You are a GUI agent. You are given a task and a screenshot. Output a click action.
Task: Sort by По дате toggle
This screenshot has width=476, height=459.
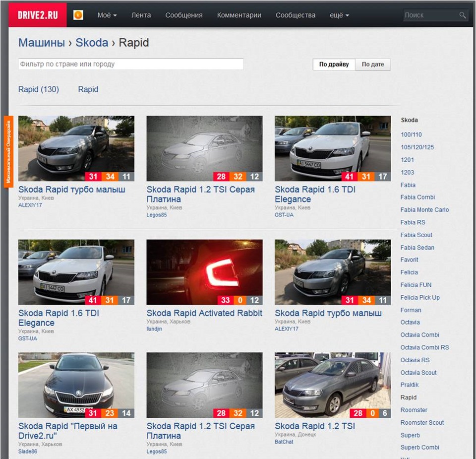373,65
